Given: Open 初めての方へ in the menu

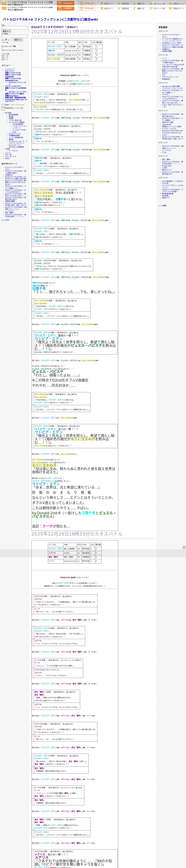Looking at the screenshot, I should tap(10, 71).
